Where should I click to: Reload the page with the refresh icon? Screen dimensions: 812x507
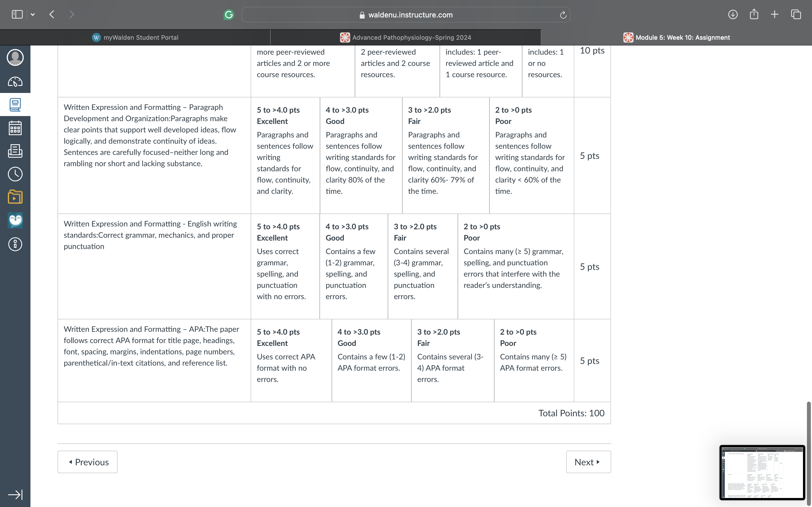563,15
